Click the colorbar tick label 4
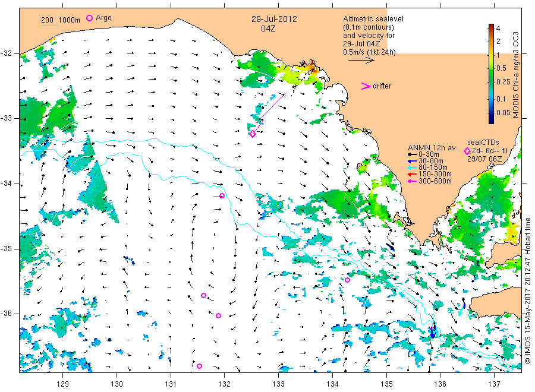 [x=498, y=29]
